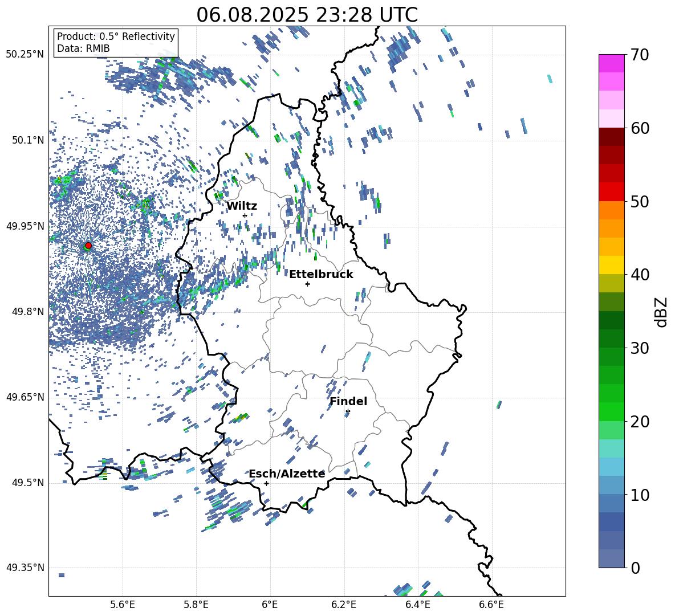Click the olive colorbar segment below 40

pos(612,283)
